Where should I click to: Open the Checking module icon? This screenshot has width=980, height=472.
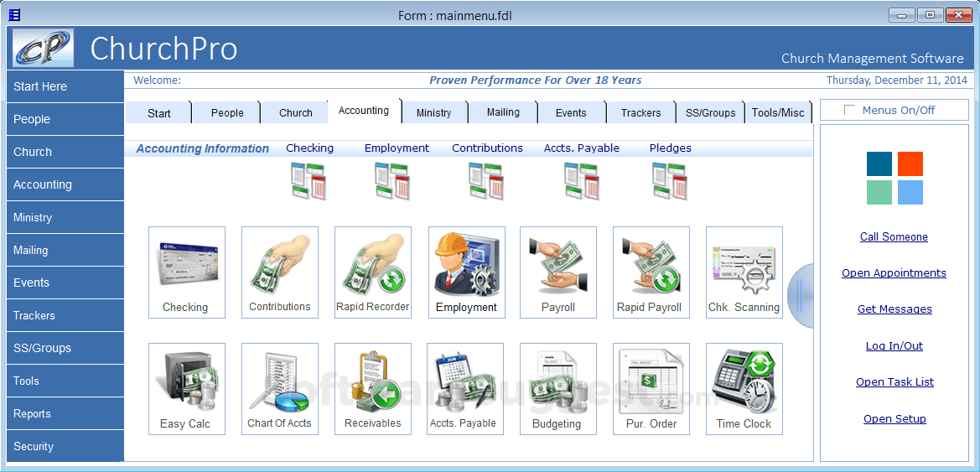[186, 272]
